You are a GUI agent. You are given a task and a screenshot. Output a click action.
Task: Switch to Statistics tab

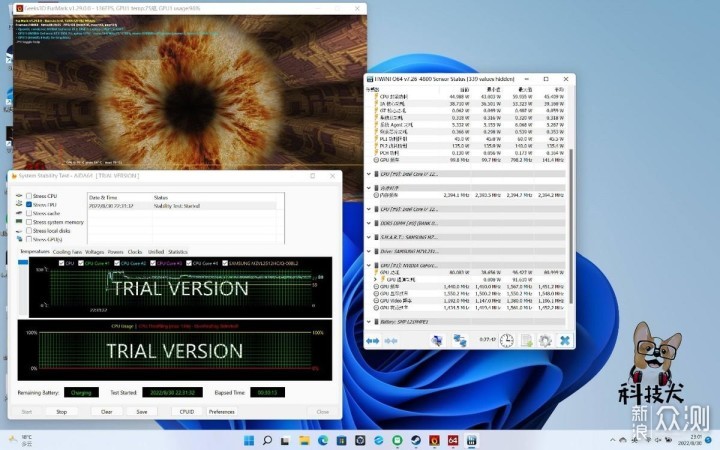(178, 252)
